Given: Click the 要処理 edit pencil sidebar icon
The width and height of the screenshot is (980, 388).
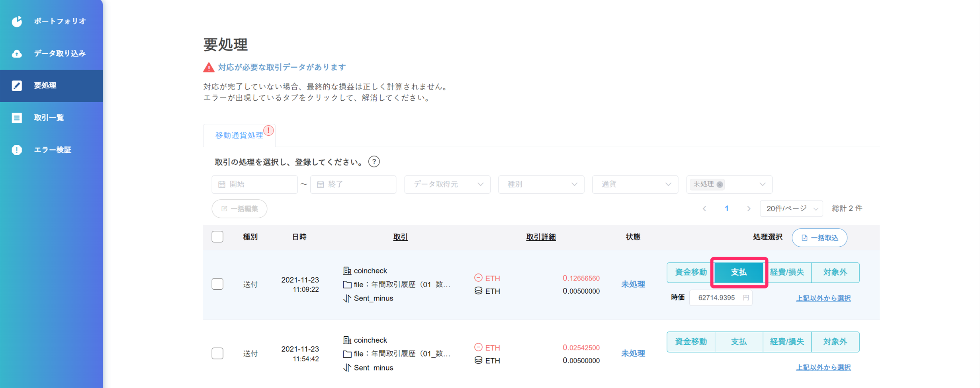Looking at the screenshot, I should pyautogui.click(x=17, y=86).
